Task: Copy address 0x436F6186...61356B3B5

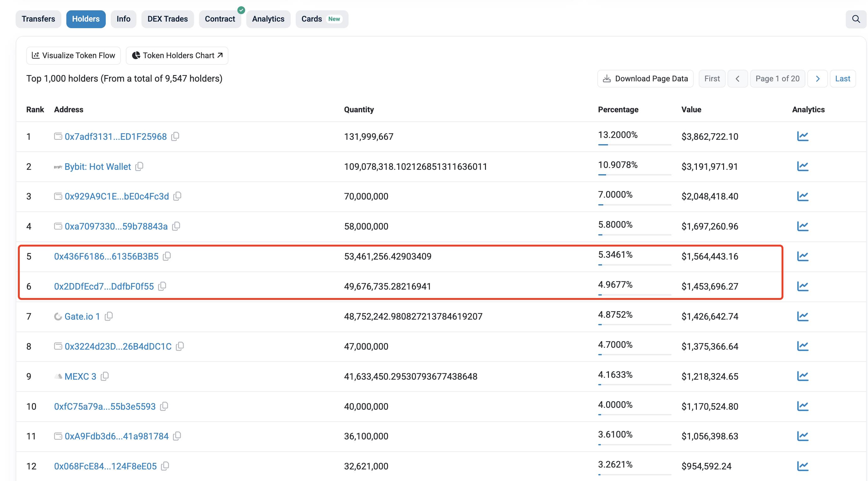Action: pyautogui.click(x=167, y=256)
